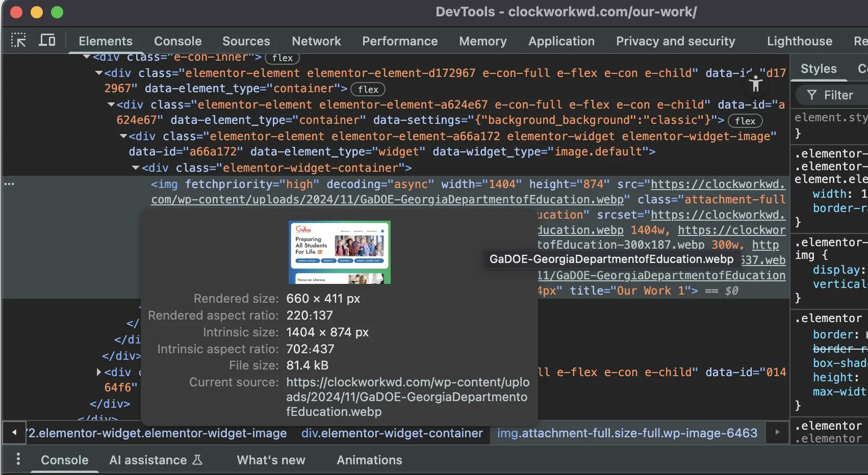This screenshot has width=868, height=475.
Task: Toggle the device toolbar icon
Action: click(47, 40)
